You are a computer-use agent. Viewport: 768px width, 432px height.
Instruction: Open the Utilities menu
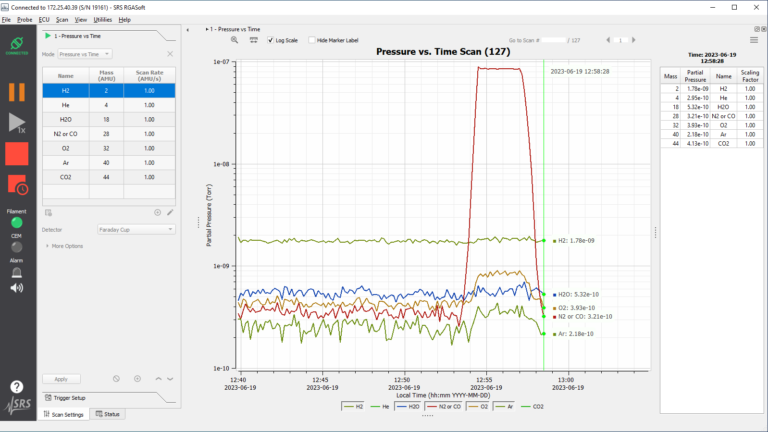(x=102, y=19)
